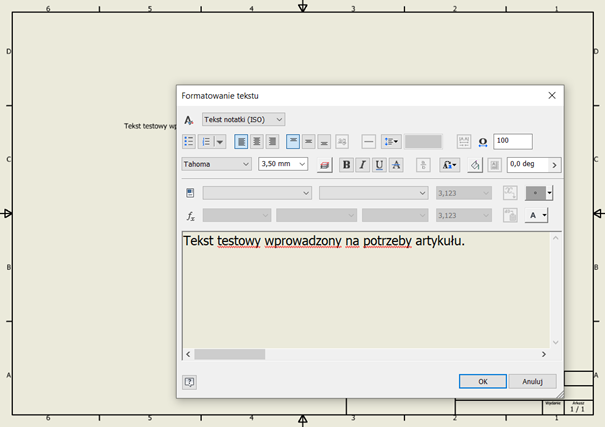605x427 pixels.
Task: Align text to the left
Action: coord(241,142)
